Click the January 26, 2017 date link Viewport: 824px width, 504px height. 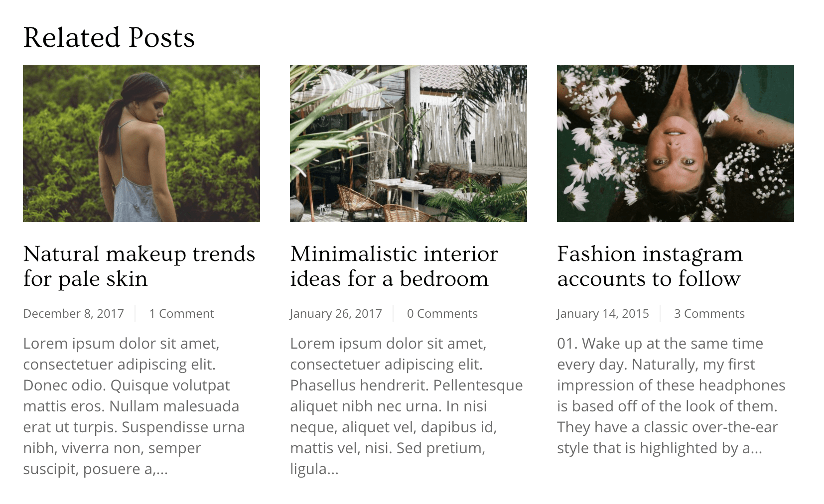(x=336, y=313)
